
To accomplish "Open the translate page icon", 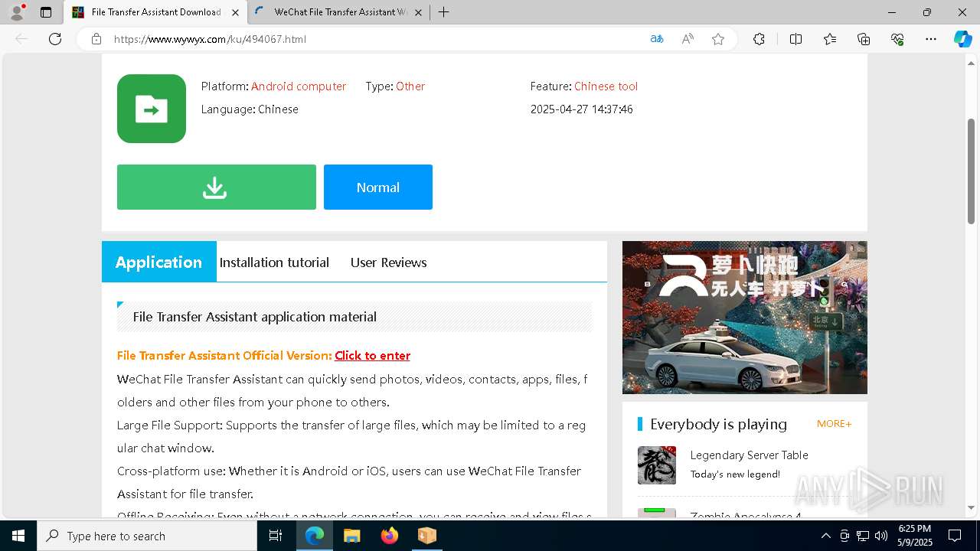I will click(657, 39).
